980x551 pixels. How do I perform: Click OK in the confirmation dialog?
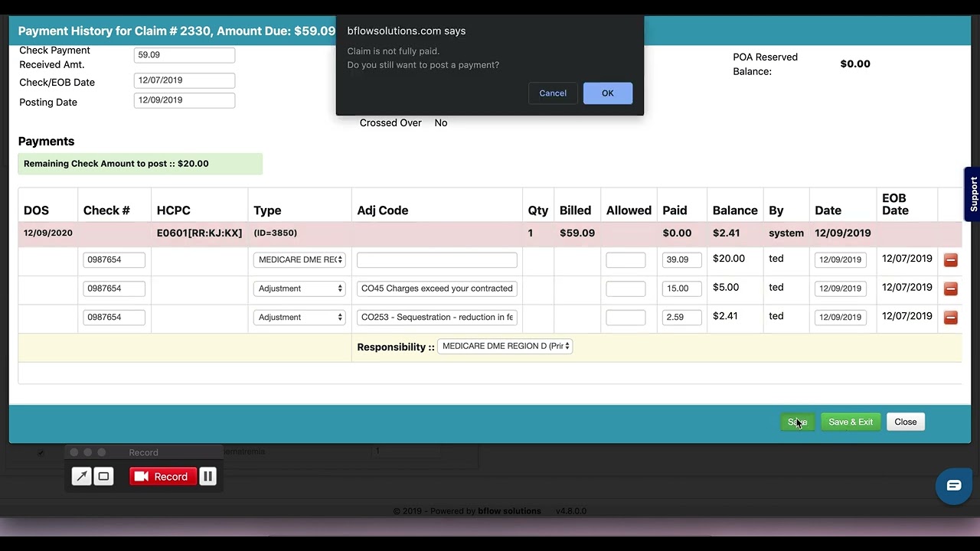(x=607, y=93)
